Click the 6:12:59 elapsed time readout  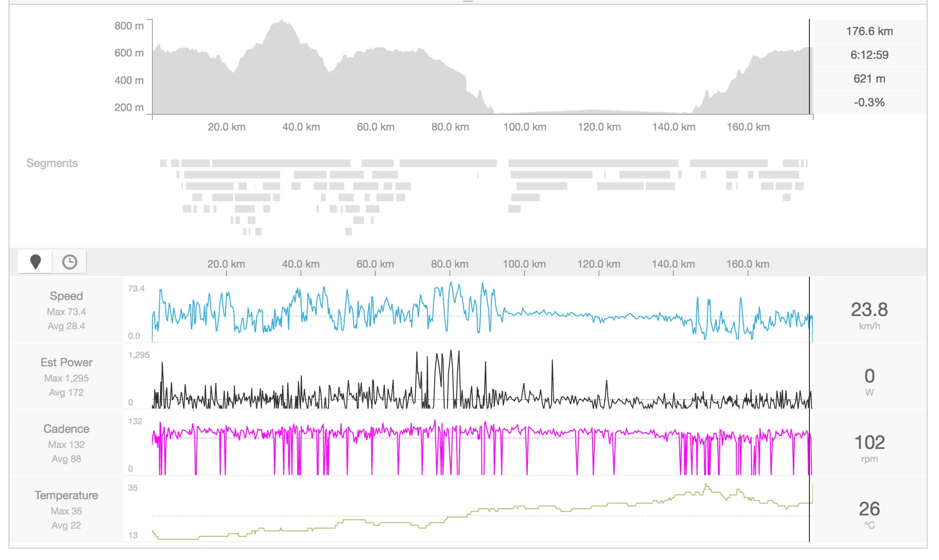click(869, 55)
